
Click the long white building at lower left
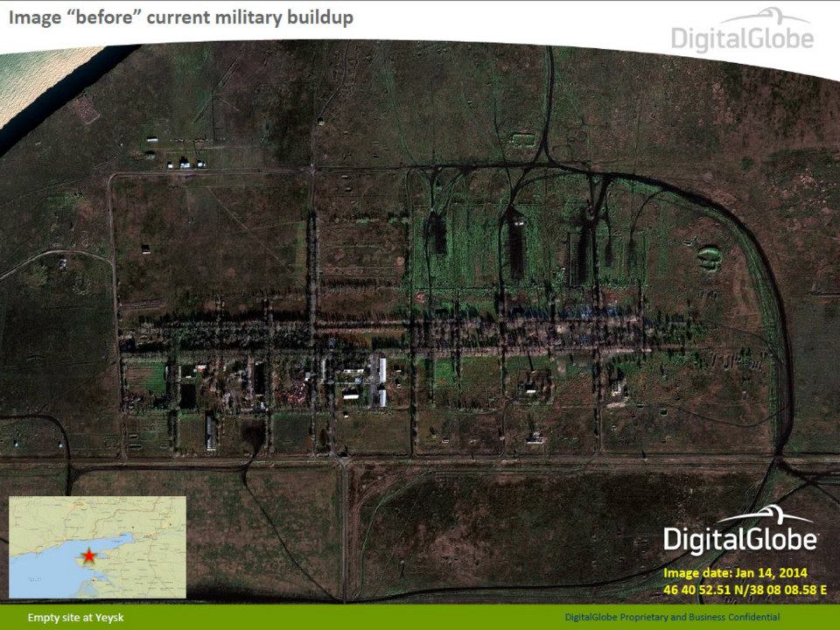pyautogui.click(x=212, y=431)
